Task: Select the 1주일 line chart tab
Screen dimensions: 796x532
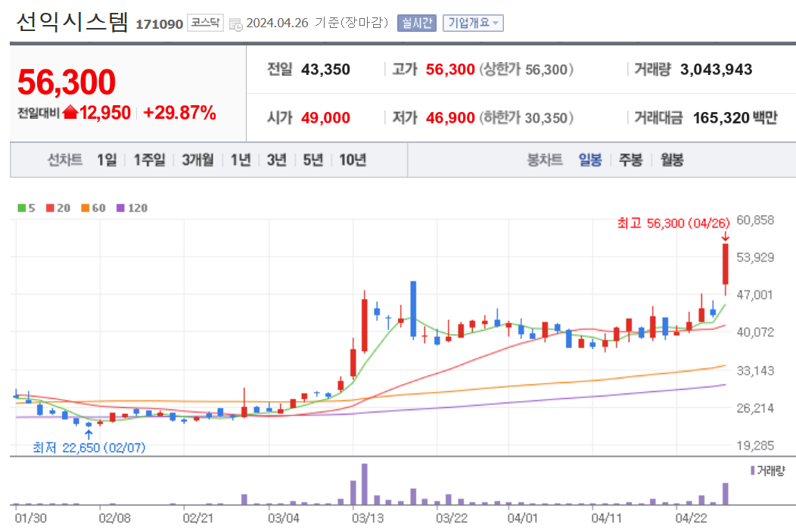Action: (149, 160)
